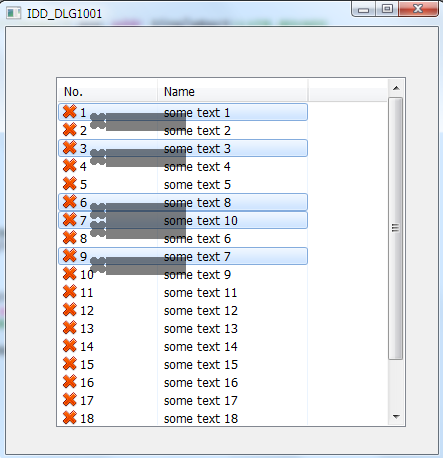Viewport: 443px width, 458px height.
Task: Select the row with some text 14
Action: 183,347
